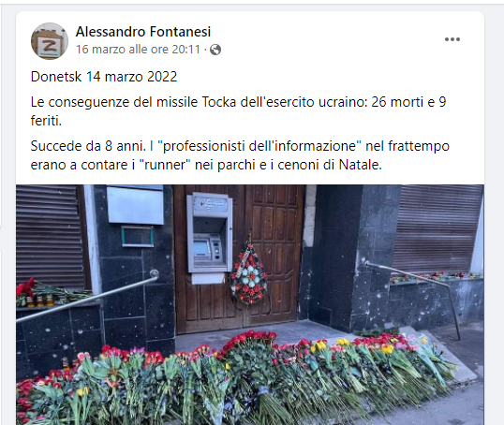Click the funeral wreath hanging on the door

pos(249,273)
